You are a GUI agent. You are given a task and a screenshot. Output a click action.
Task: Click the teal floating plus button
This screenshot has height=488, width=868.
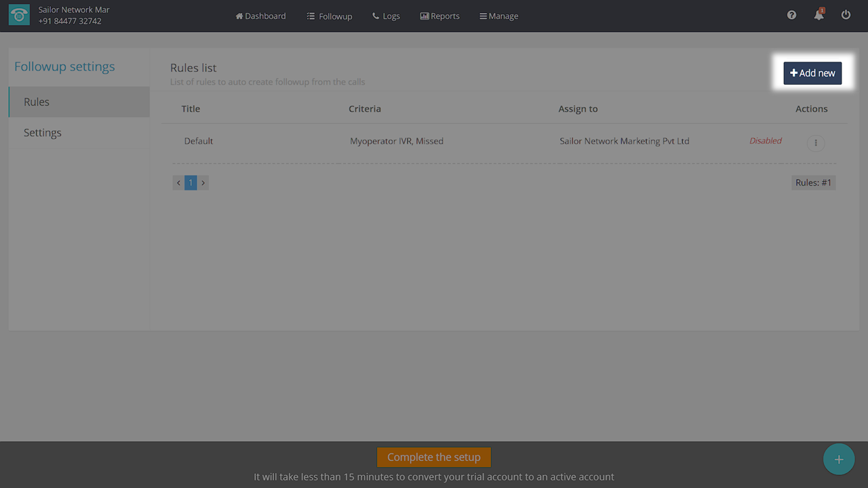839,460
